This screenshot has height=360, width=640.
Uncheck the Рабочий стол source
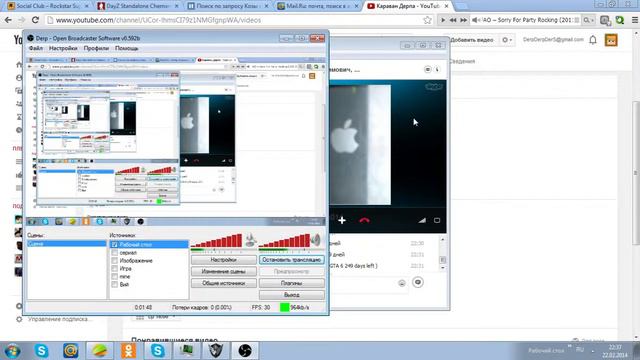pos(115,244)
